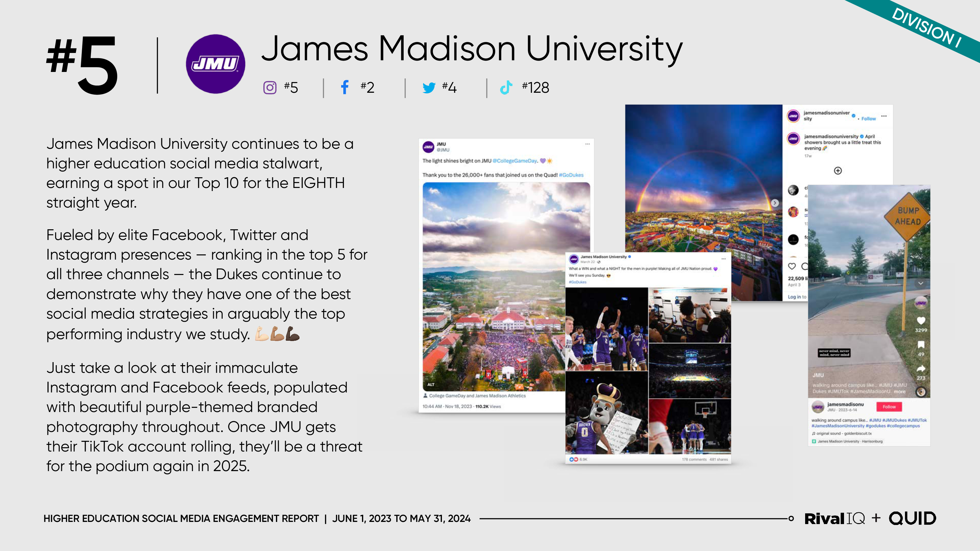Click the Facebook rank icon
Image resolution: width=980 pixels, height=551 pixels.
[x=345, y=87]
